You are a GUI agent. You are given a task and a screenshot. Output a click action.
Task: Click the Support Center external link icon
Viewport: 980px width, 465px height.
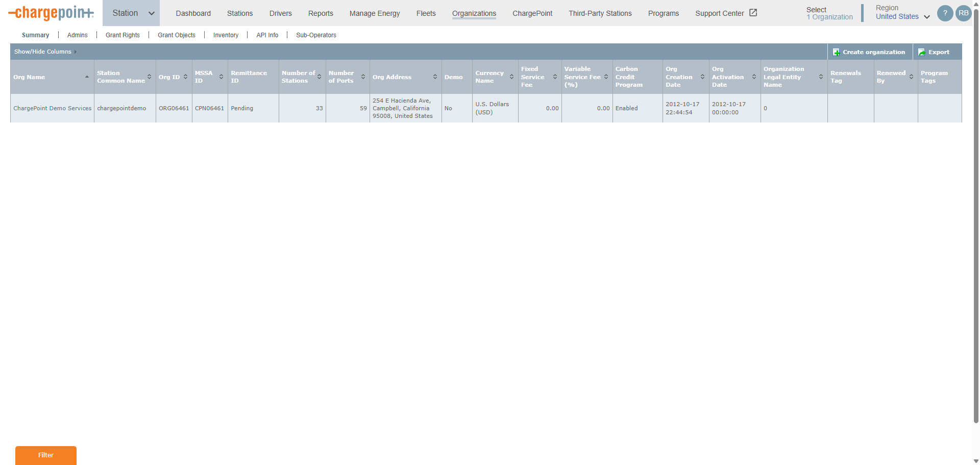pyautogui.click(x=753, y=13)
